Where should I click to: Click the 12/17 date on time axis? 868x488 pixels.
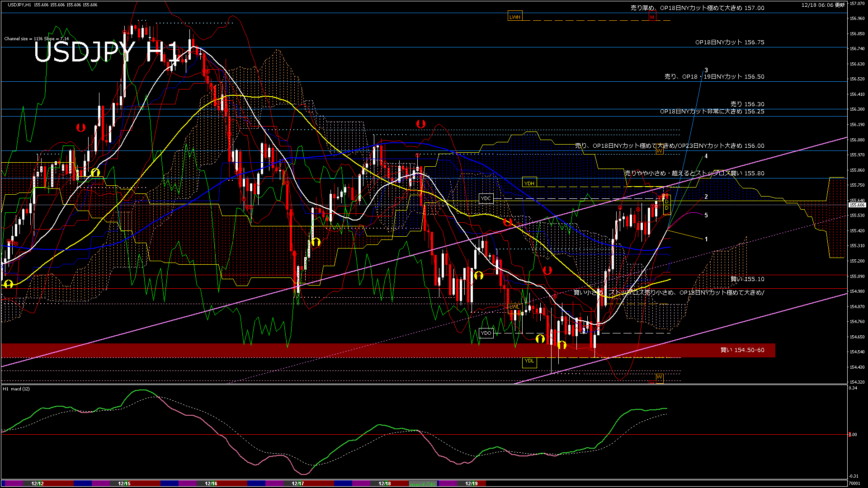(x=298, y=483)
